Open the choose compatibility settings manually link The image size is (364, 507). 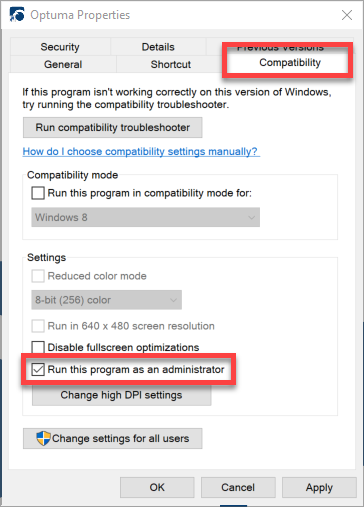[141, 152]
